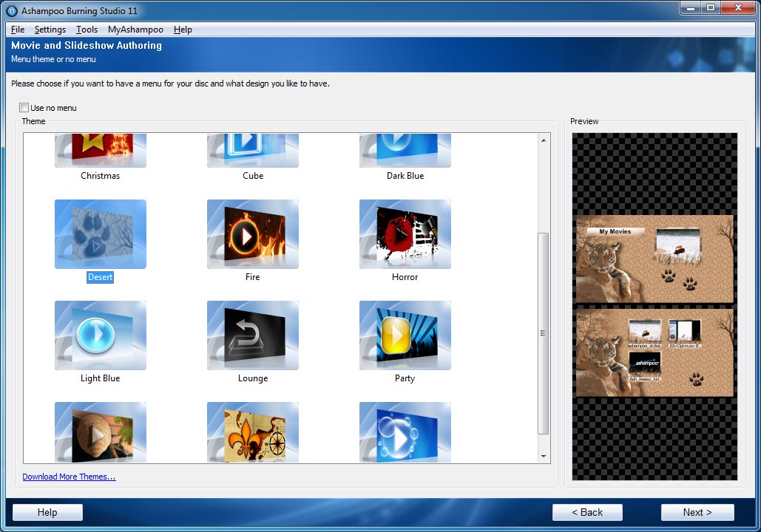Choose the Lounge theme icon
Image resolution: width=761 pixels, height=532 pixels.
tap(253, 335)
